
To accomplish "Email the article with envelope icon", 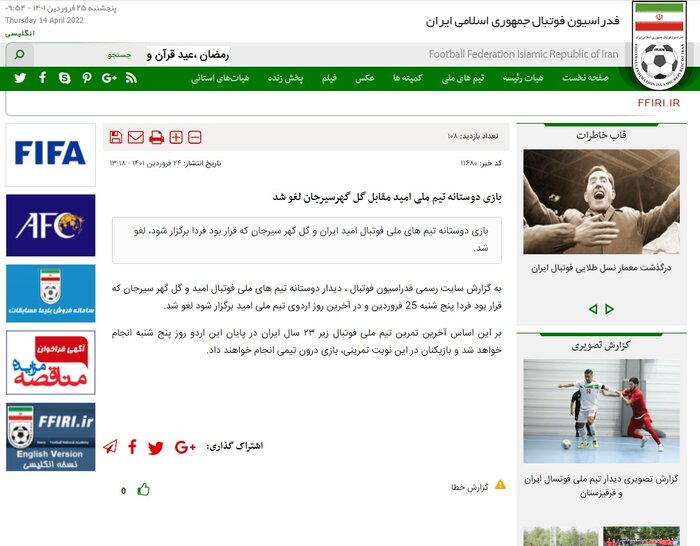I will coord(136,137).
